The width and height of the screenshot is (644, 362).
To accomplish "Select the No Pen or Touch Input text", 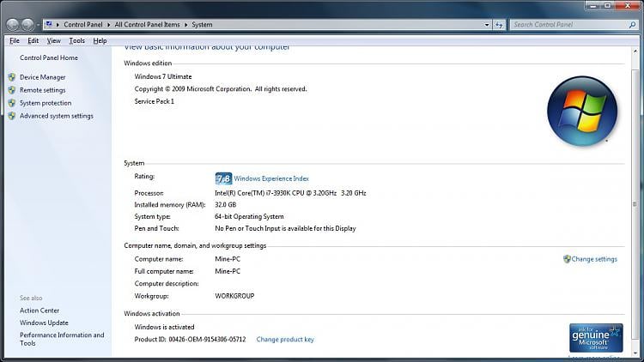I will tap(285, 229).
